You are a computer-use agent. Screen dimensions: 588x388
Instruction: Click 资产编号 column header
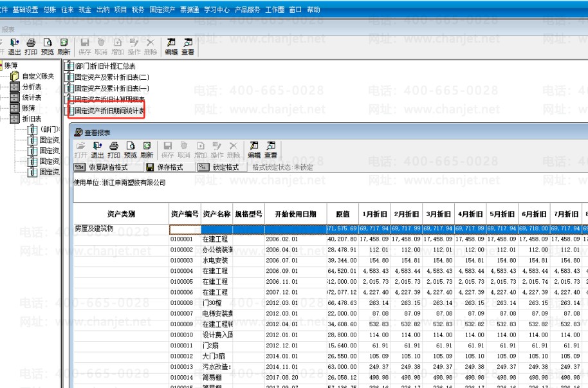185,214
